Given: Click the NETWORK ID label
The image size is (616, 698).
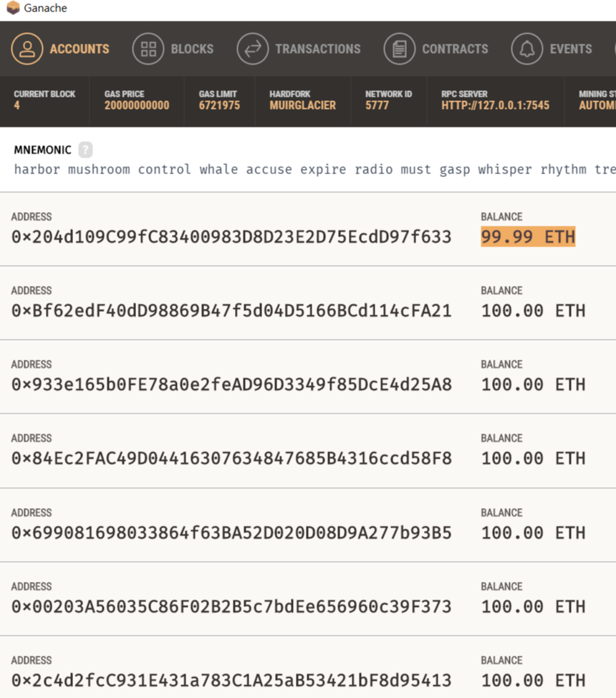Looking at the screenshot, I should click(x=388, y=94).
